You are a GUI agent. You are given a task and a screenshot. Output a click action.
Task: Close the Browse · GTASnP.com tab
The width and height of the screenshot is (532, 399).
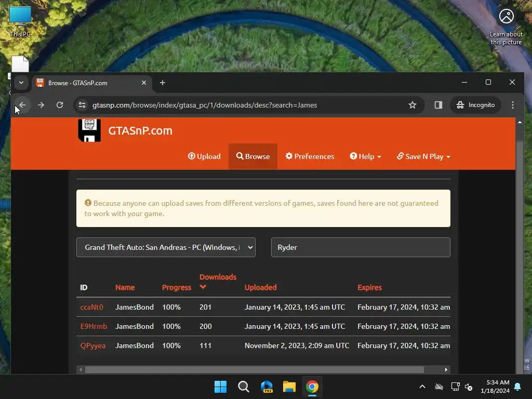click(144, 83)
